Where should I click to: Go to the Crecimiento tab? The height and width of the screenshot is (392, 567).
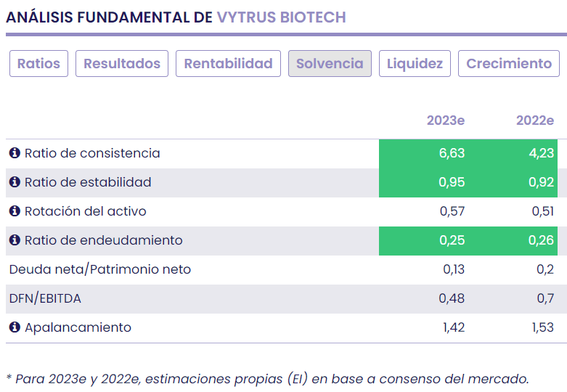tap(509, 64)
